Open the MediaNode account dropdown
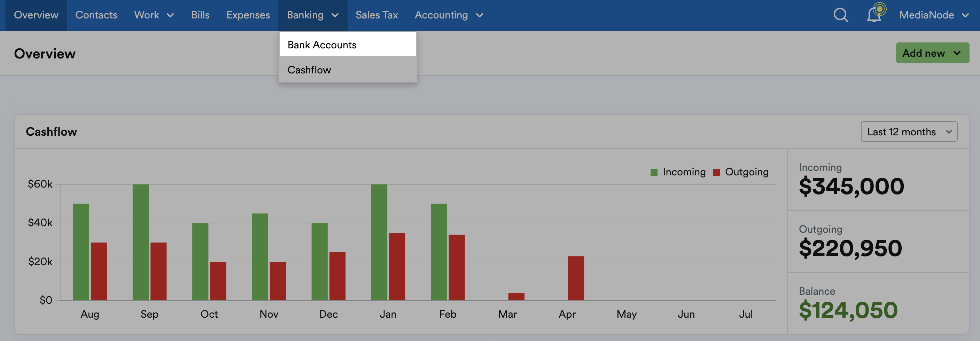 pyautogui.click(x=934, y=15)
